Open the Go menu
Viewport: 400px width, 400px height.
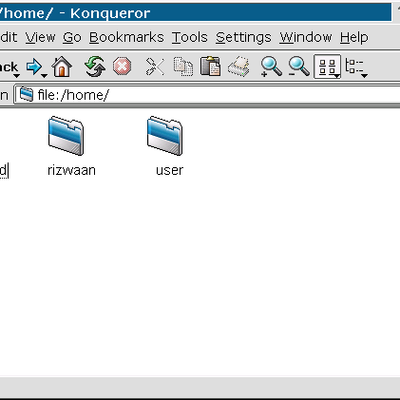(x=72, y=37)
